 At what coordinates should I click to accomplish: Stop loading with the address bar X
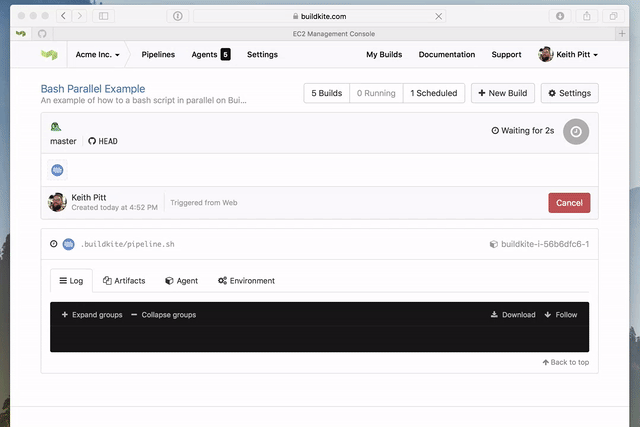[438, 16]
